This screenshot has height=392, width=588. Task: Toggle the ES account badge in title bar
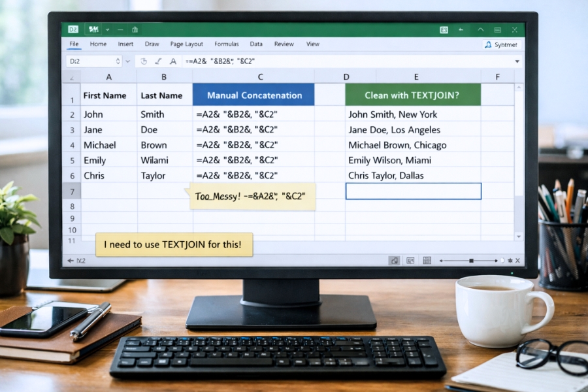(444, 29)
